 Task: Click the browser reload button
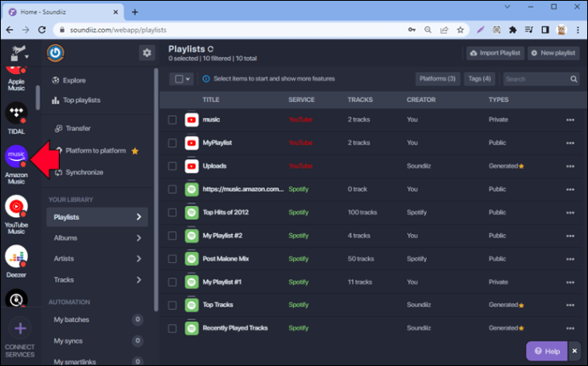tap(42, 30)
